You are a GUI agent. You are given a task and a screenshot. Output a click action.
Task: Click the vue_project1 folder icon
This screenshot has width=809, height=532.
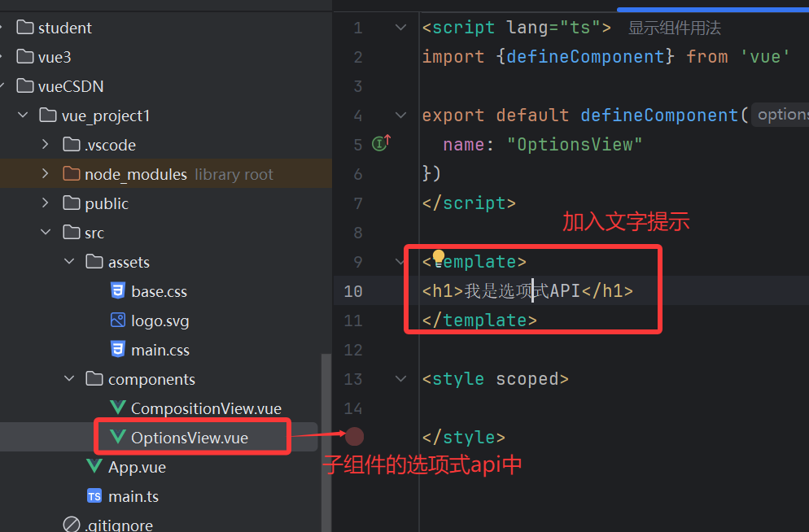48,115
